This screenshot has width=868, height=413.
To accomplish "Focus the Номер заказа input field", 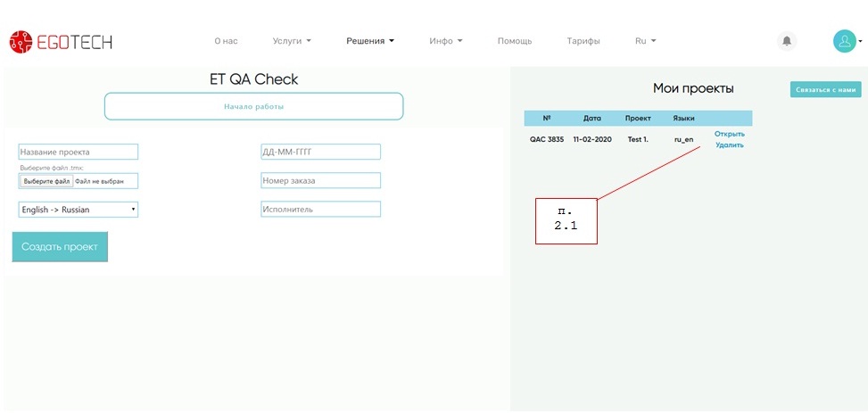I will 320,181.
